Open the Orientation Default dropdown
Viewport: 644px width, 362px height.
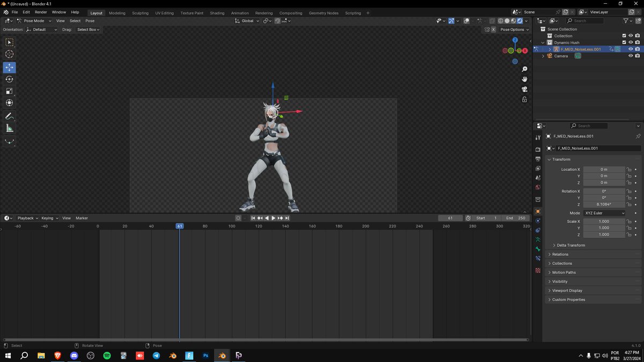pyautogui.click(x=41, y=29)
